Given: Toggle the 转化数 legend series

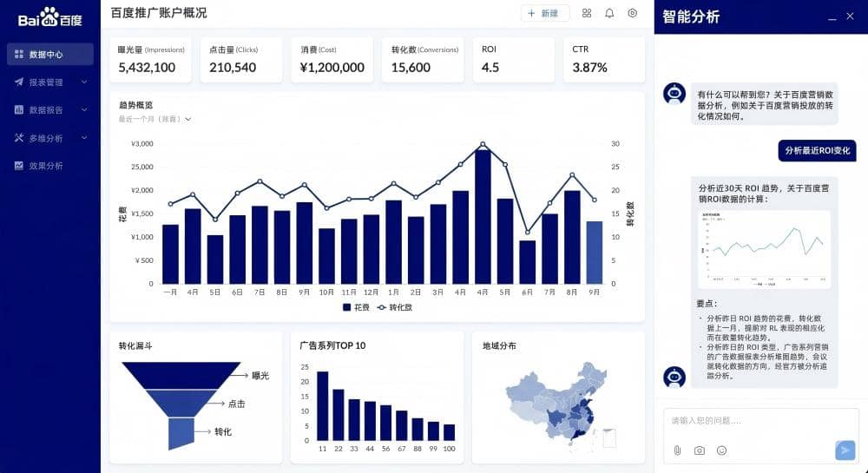Looking at the screenshot, I should pyautogui.click(x=395, y=307).
